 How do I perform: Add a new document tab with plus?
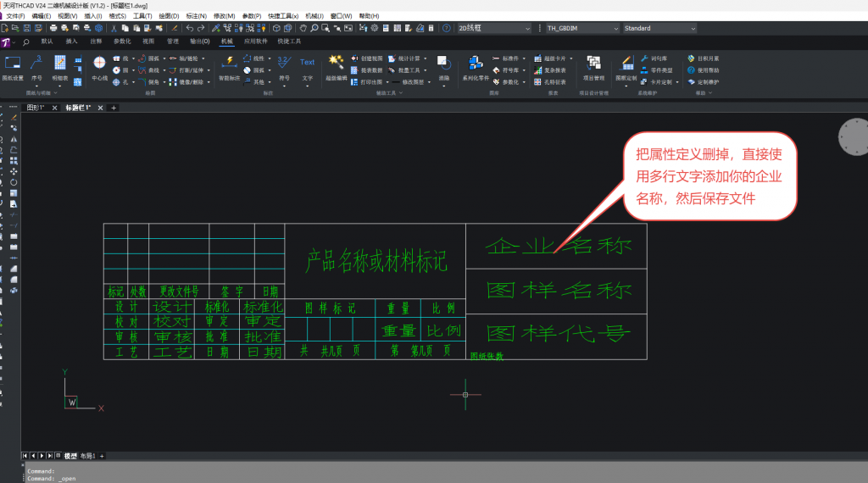(114, 108)
